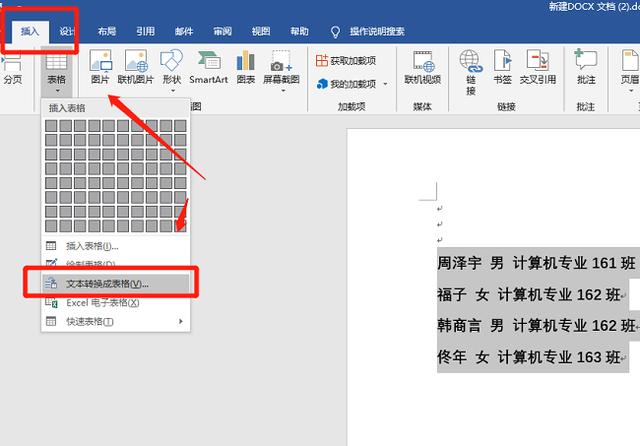
Task: Open the 邮件 tab
Action: coord(184,31)
